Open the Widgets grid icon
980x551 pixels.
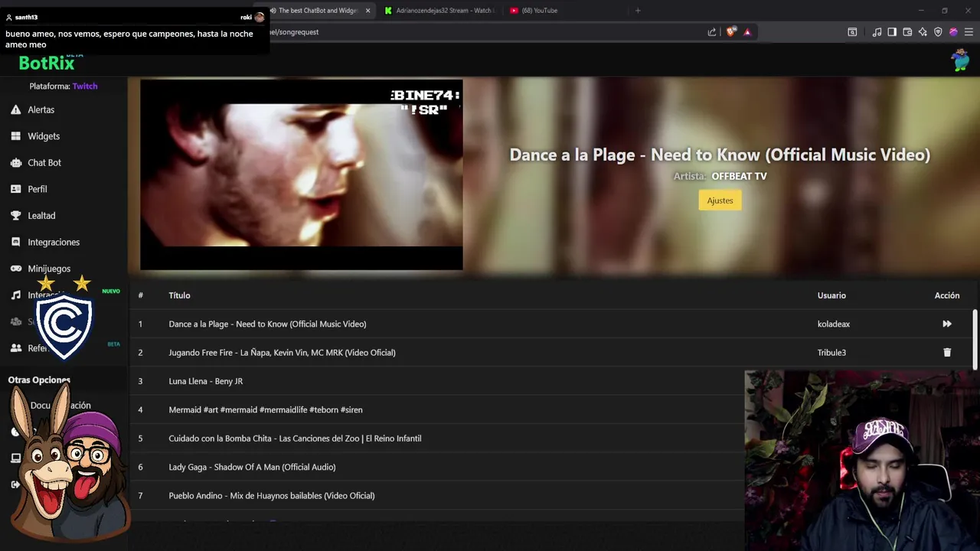[x=15, y=136]
